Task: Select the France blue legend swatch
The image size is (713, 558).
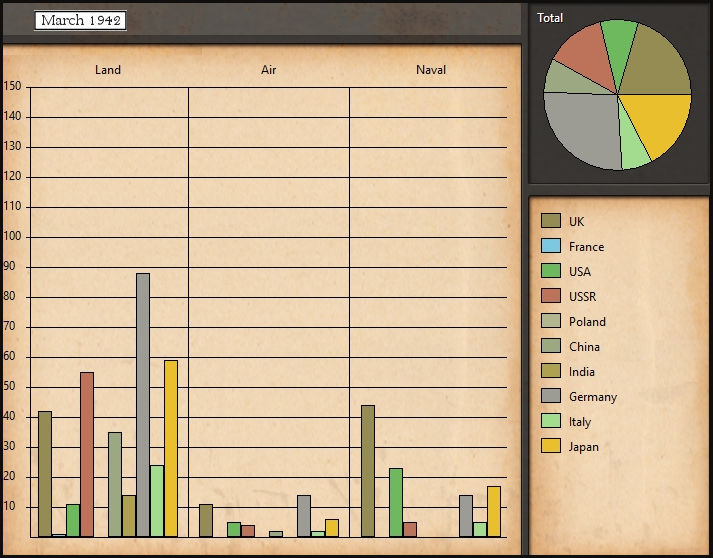Action: pyautogui.click(x=550, y=246)
